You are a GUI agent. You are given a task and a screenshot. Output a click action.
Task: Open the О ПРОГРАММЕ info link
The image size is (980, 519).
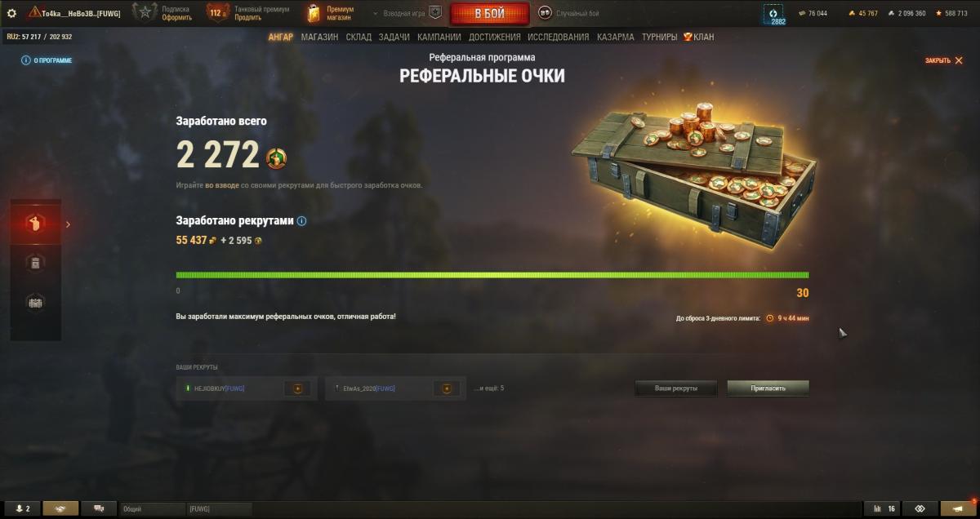click(47, 60)
